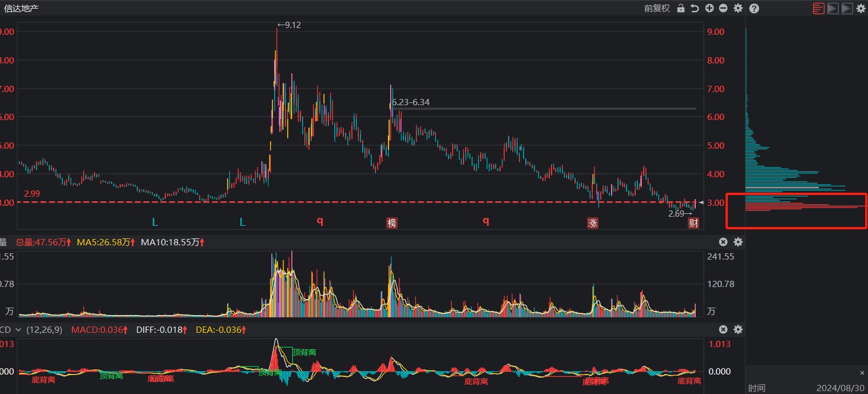Click the lock icon in the chart toolbar
Viewport: 868px width, 394px height.
[x=681, y=8]
